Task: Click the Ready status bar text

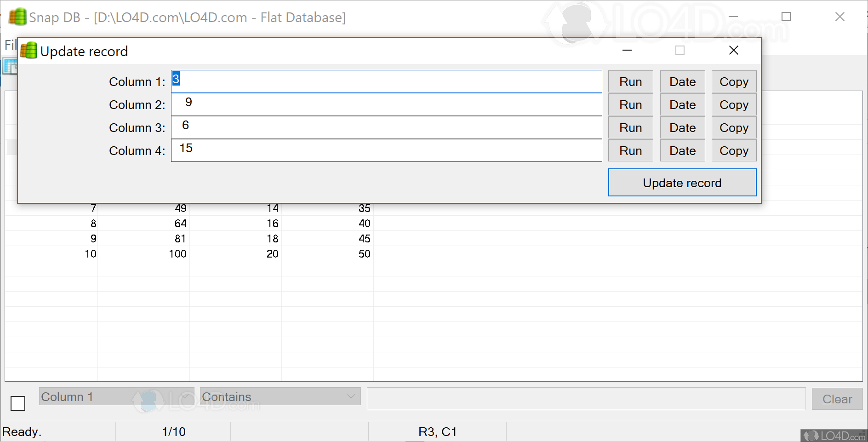Action: 22,432
